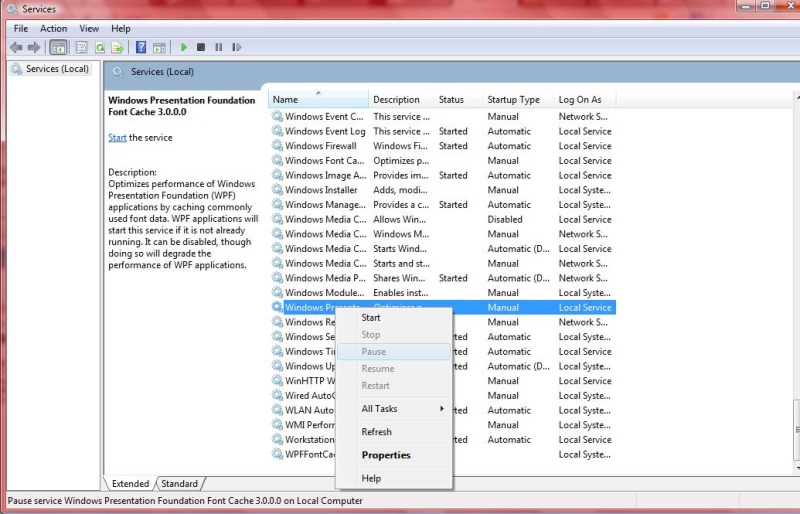Click the gear icon of Windows Installer
800x514 pixels.
pos(277,189)
